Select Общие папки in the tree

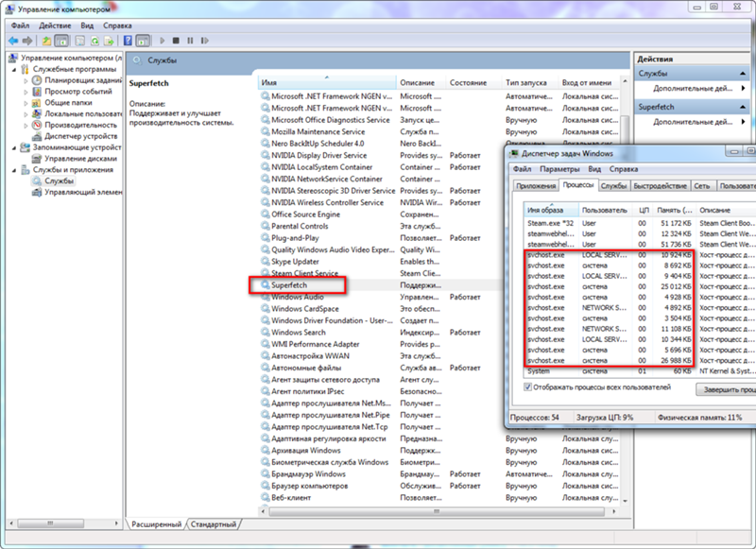[x=68, y=103]
